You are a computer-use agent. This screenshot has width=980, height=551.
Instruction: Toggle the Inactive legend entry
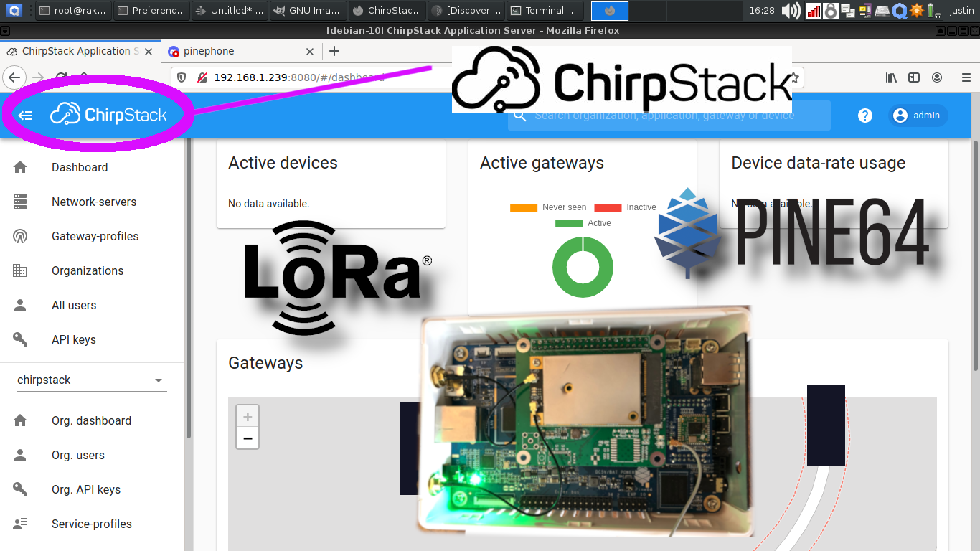click(625, 207)
